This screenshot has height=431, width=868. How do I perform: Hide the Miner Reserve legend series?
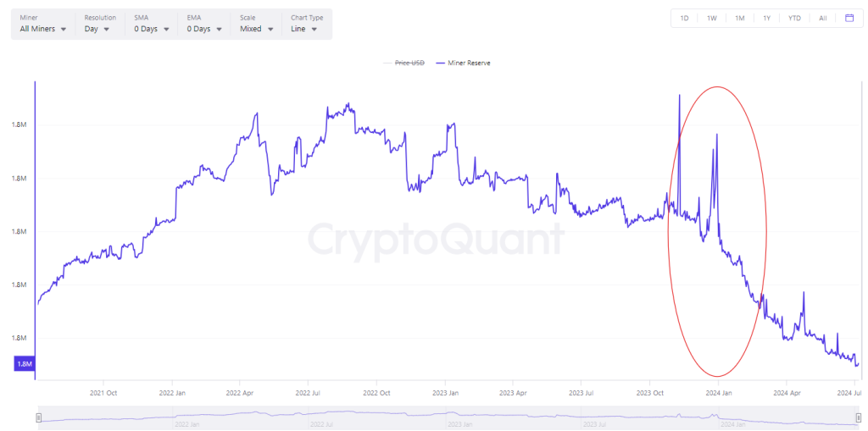(x=463, y=63)
